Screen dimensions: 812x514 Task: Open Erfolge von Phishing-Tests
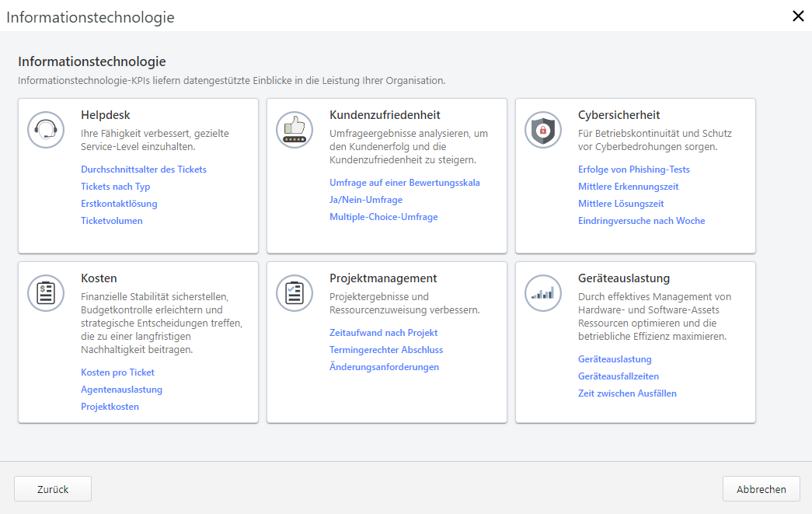[x=633, y=169]
